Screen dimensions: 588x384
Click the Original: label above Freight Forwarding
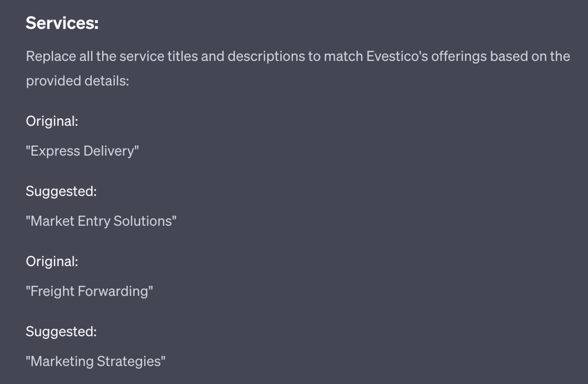pyautogui.click(x=52, y=261)
